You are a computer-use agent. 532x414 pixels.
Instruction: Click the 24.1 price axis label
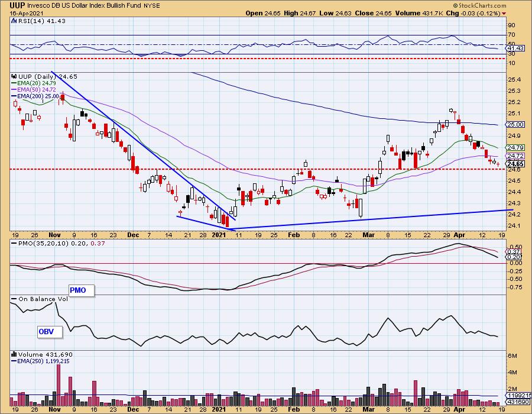[x=514, y=226]
